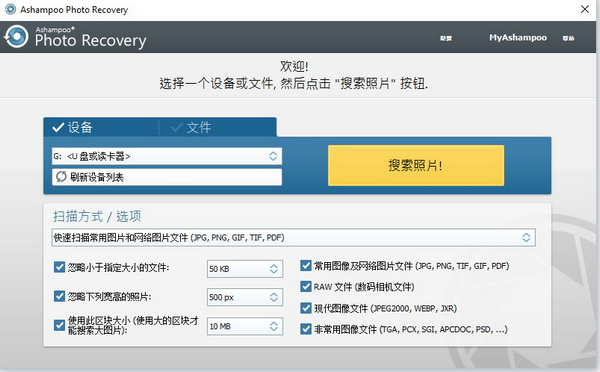Image resolution: width=600 pixels, height=372 pixels.
Task: Uncheck 常用图像及网络图片文件 (JPG, PNG, TIF, GIF, PDF)
Action: (x=306, y=266)
